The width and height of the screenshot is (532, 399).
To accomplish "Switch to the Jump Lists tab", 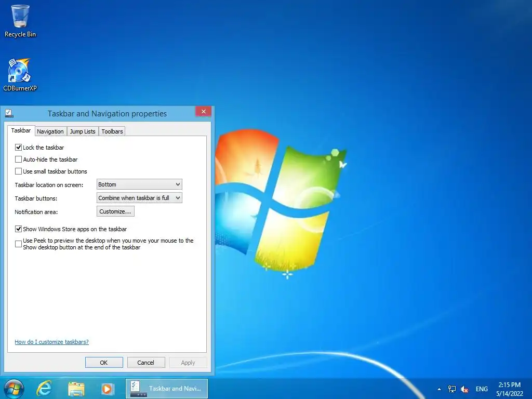I will pyautogui.click(x=83, y=131).
